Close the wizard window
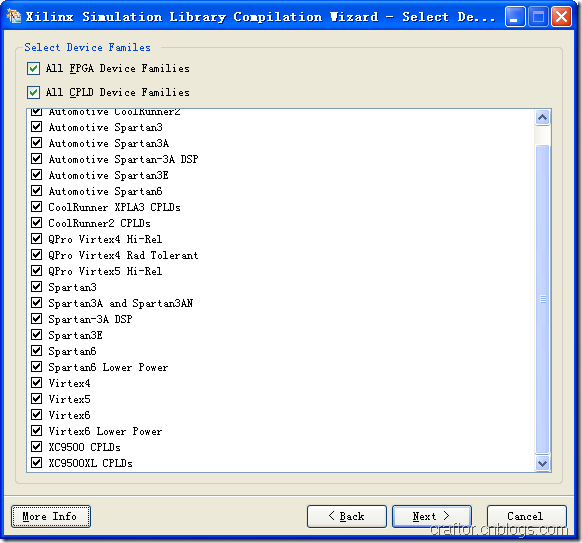The height and width of the screenshot is (543, 582). (561, 17)
